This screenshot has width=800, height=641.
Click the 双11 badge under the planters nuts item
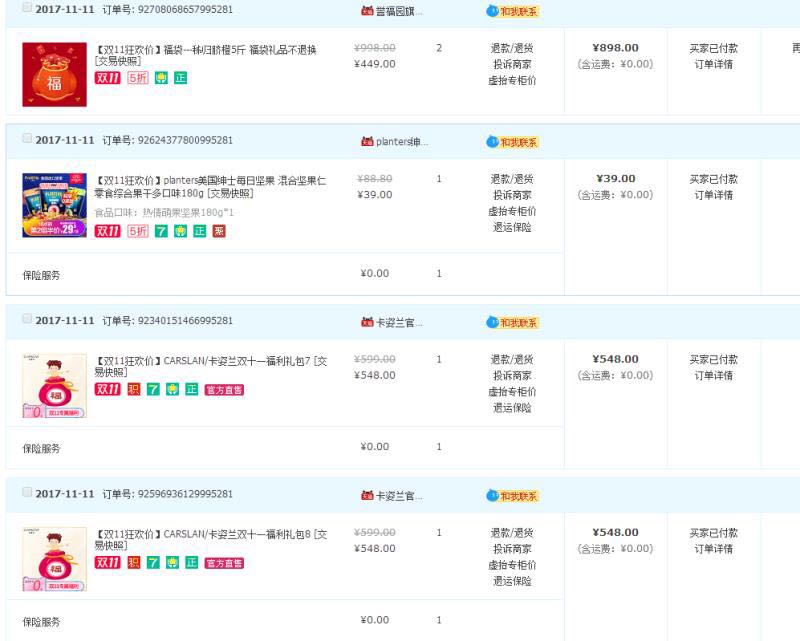107,231
